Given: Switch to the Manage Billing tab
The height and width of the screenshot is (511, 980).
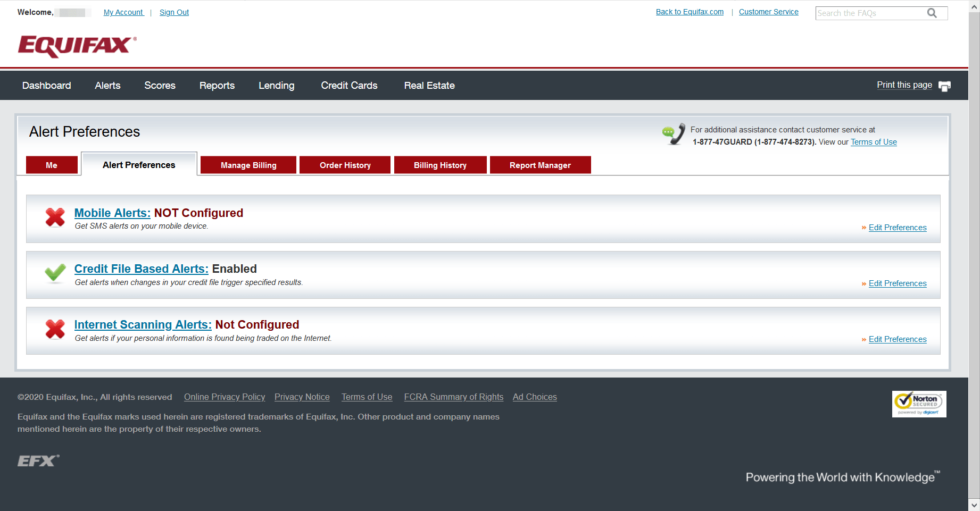Looking at the screenshot, I should 248,165.
